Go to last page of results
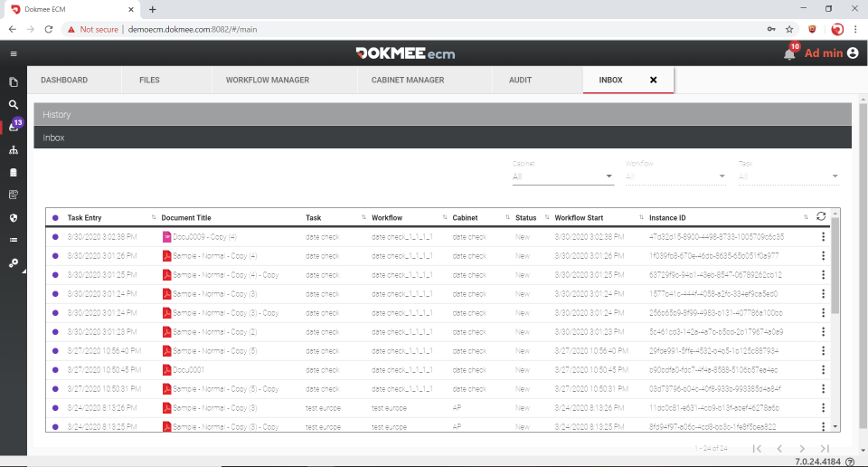Image resolution: width=868 pixels, height=467 pixels. 825,449
